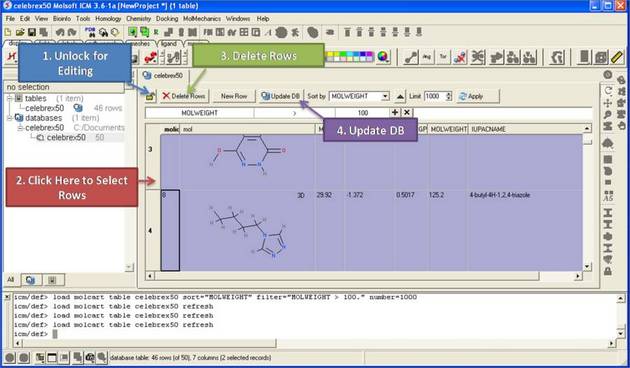The image size is (630, 368).
Task: Open the Chemistry menu
Action: 138,18
